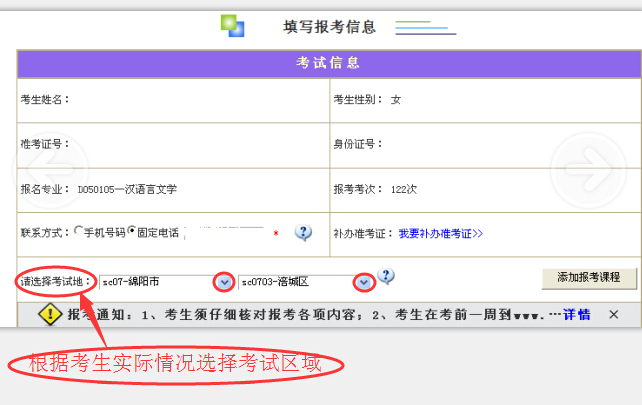Select the 固定电话 radio button
Viewport: 642px width, 405px height.
131,231
